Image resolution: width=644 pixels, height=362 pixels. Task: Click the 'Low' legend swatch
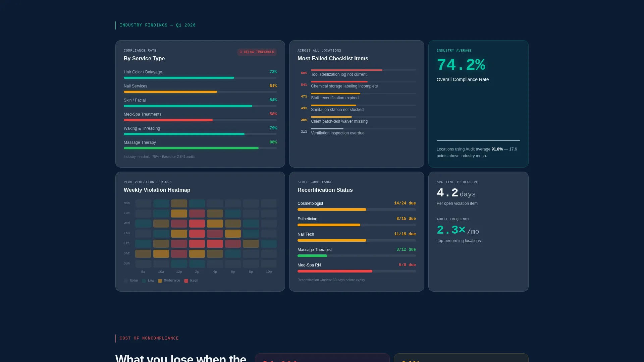tap(144, 281)
